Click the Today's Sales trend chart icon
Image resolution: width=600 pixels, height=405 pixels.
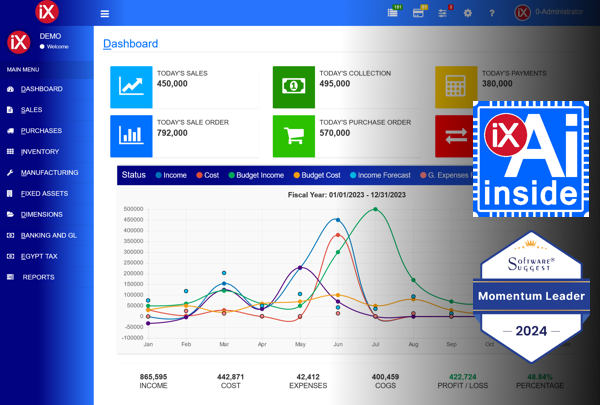click(131, 87)
